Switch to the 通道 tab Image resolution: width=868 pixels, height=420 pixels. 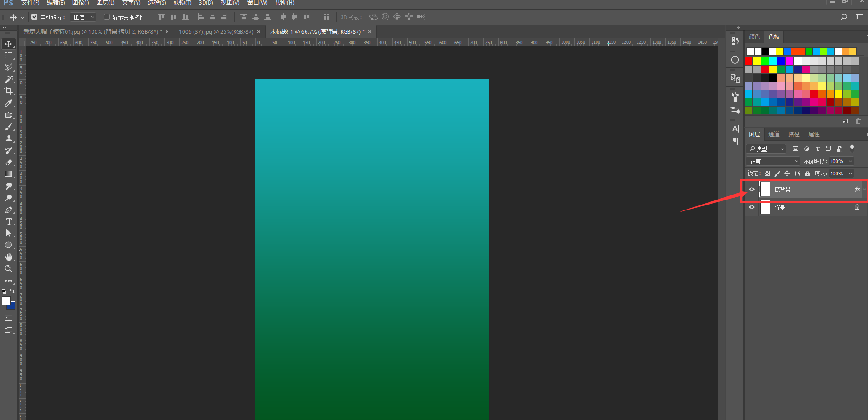774,134
